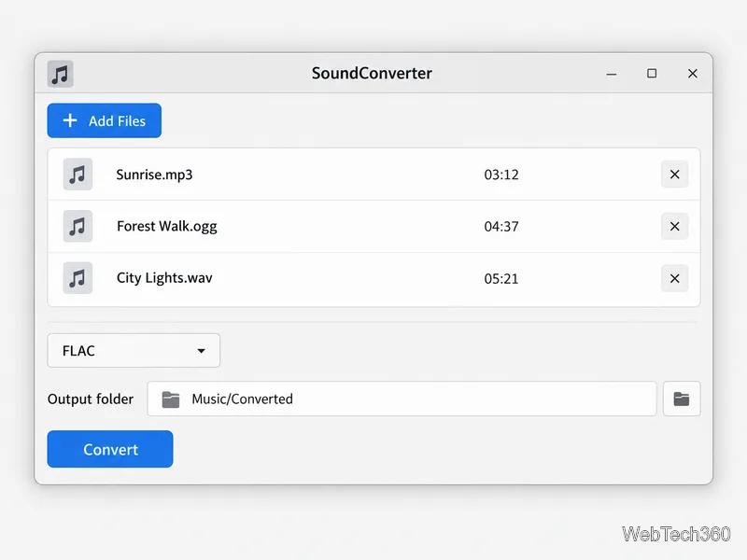Click the Music/Converted output folder field
The height and width of the screenshot is (560, 747).
coord(402,399)
